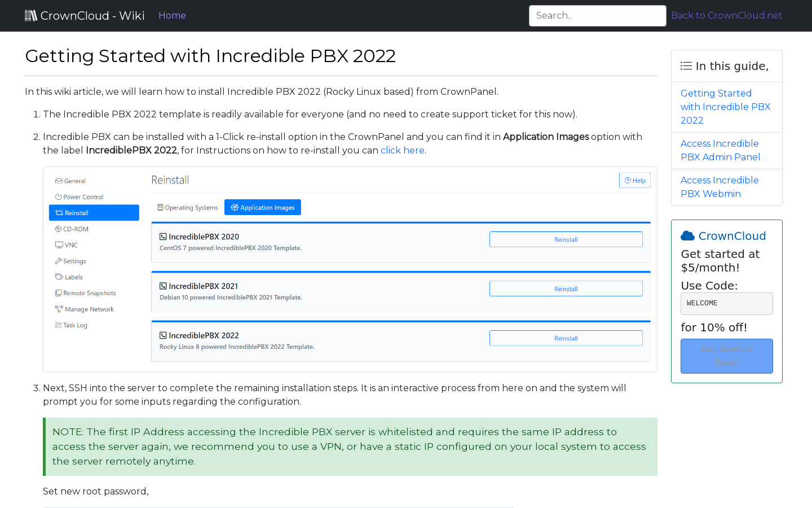Jump to Access Incredible PBX Admin Panel section
This screenshot has height=508, width=812.
coord(720,150)
